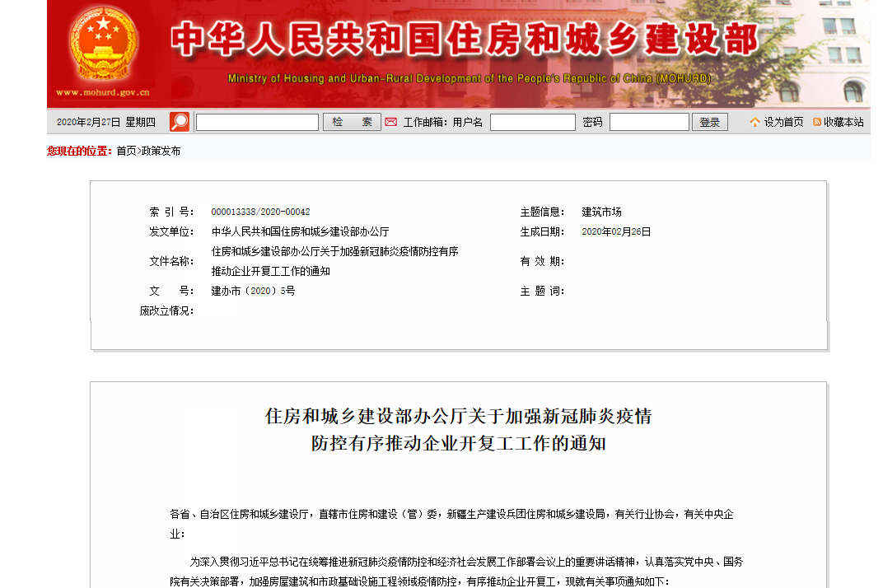Open the 政策发布 breadcrumb link

click(161, 151)
